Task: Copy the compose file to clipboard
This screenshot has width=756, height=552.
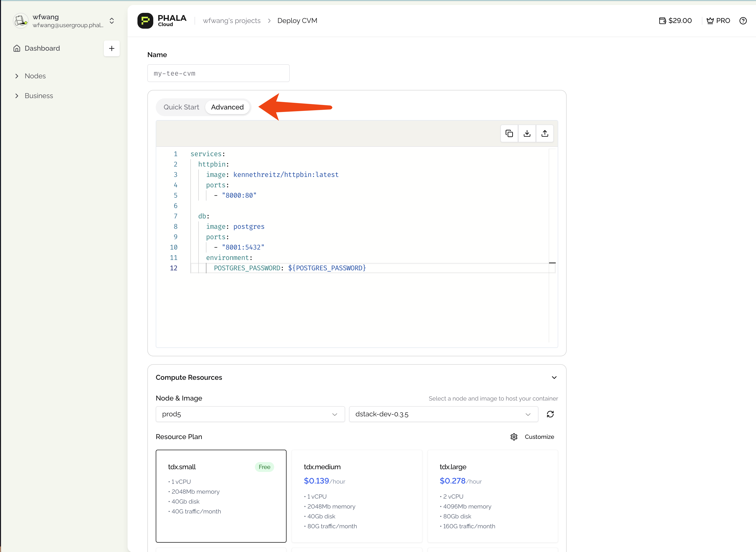Action: click(x=509, y=133)
